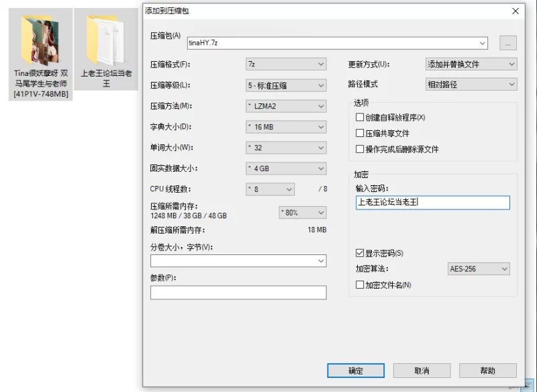Click the 确定 button to confirm
The height and width of the screenshot is (392, 537).
click(356, 371)
